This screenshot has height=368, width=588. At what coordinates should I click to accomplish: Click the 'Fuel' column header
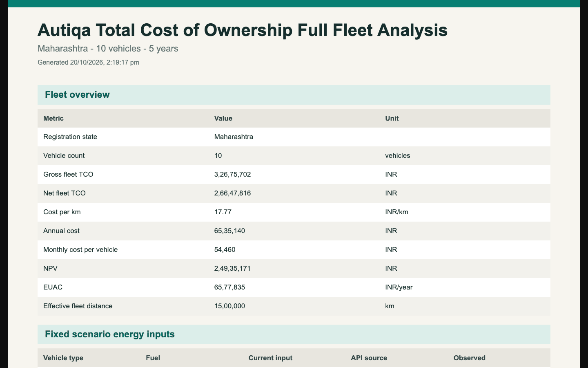tap(153, 358)
